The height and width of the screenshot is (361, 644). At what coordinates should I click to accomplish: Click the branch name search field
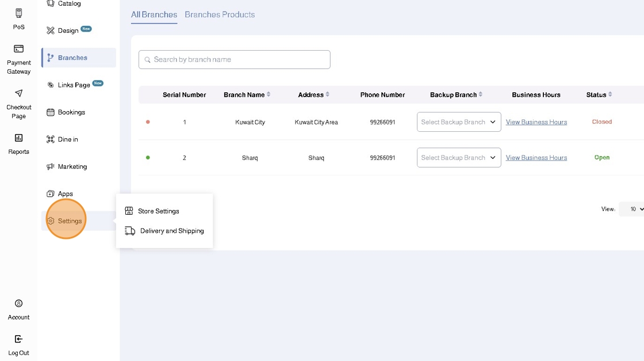[x=235, y=59]
